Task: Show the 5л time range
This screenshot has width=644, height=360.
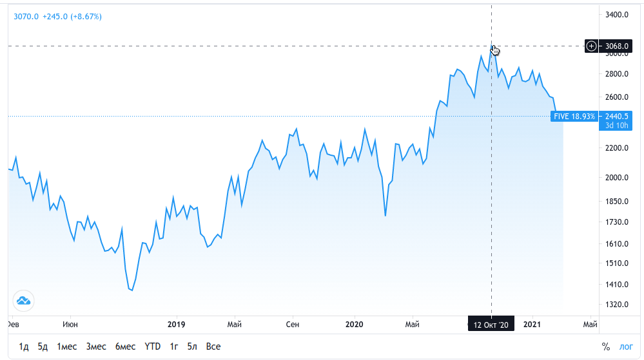Action: coord(192,346)
